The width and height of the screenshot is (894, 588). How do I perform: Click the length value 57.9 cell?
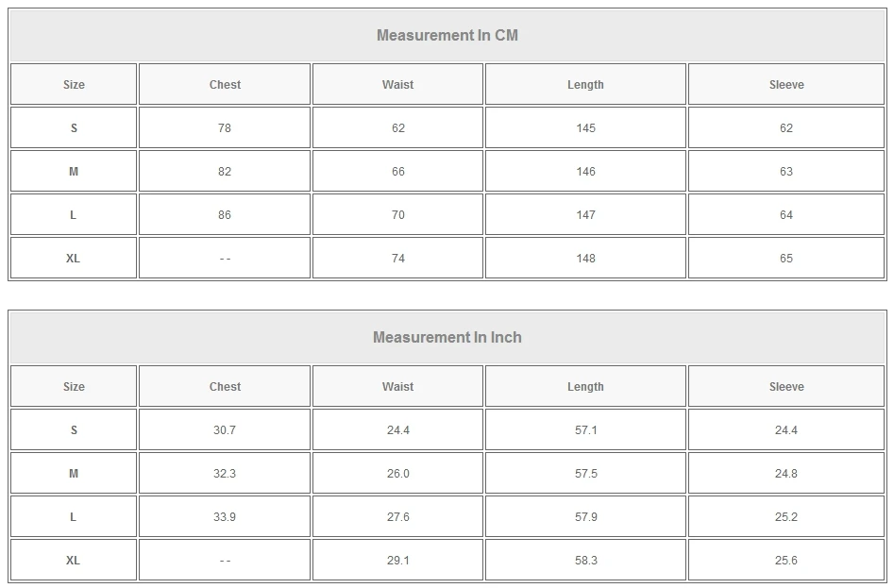(585, 517)
